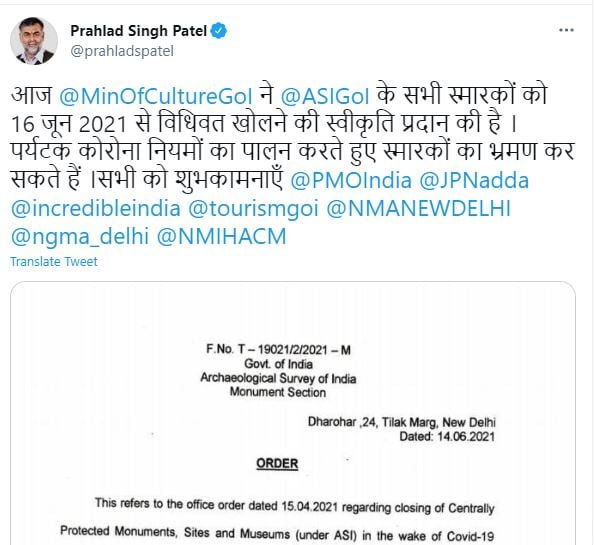Open the @ASIGoI mention
Viewport: 595px width, 545px height.
[325, 96]
